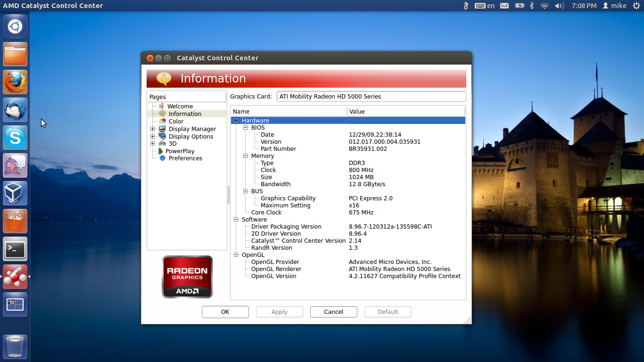
Task: Click the Name column header
Action: (289, 112)
